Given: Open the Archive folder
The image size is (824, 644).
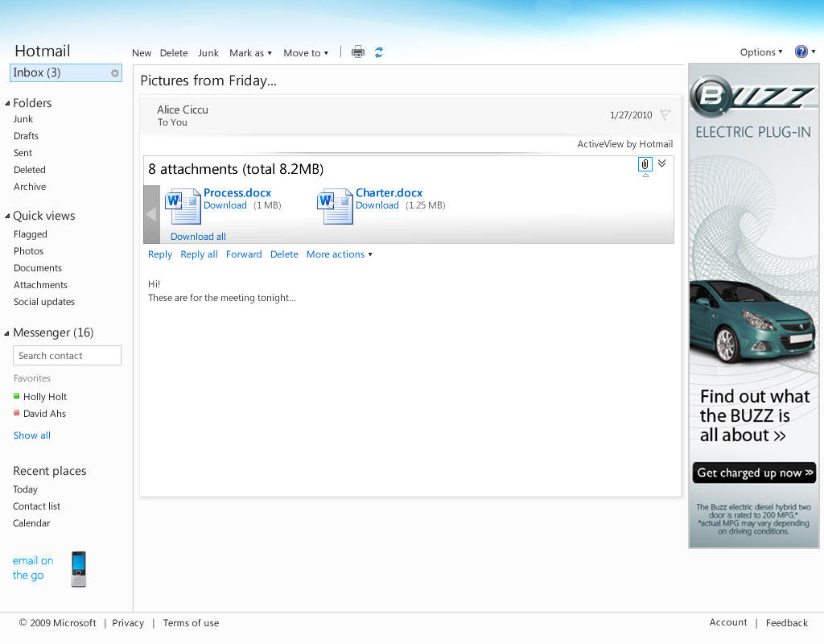Looking at the screenshot, I should tap(30, 187).
